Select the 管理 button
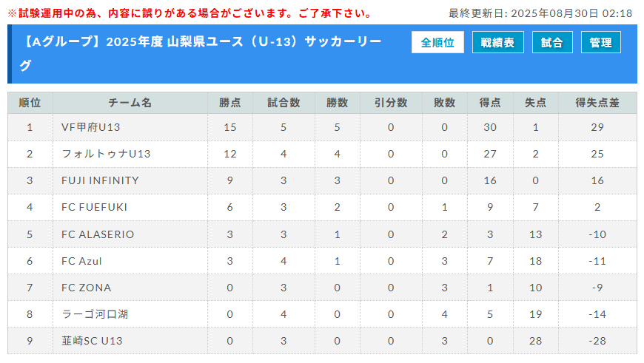The height and width of the screenshot is (363, 644). (600, 42)
